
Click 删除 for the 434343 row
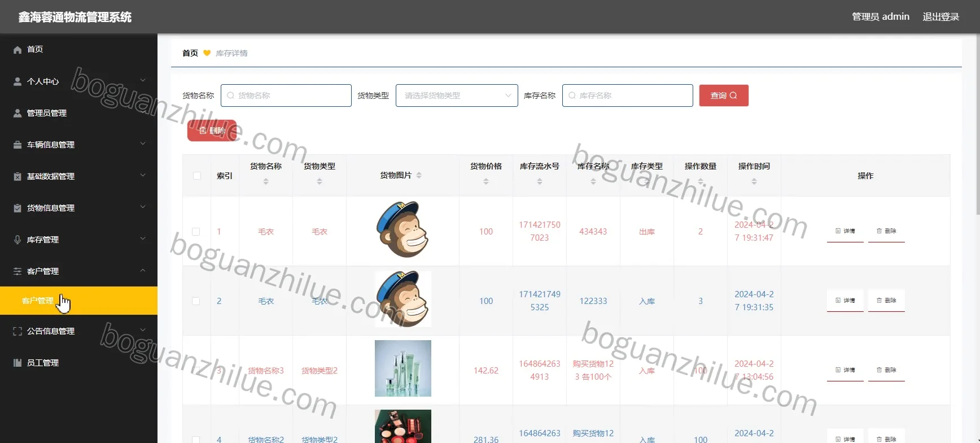(x=886, y=231)
